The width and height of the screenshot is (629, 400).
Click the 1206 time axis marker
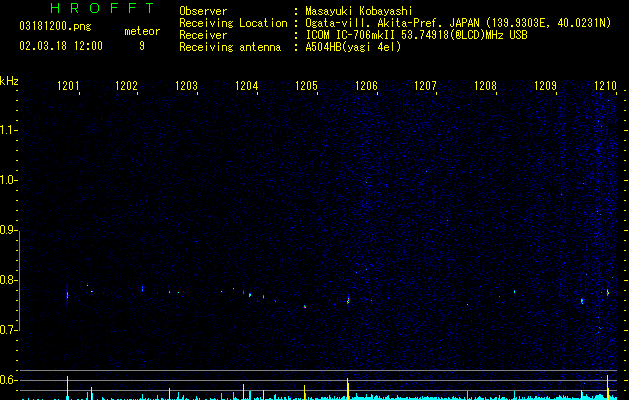366,86
